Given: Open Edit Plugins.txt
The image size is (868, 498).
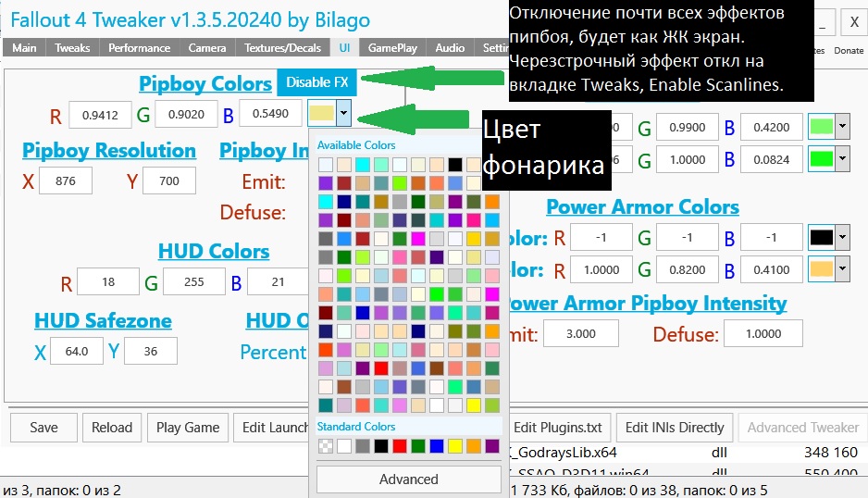Looking at the screenshot, I should (x=558, y=428).
